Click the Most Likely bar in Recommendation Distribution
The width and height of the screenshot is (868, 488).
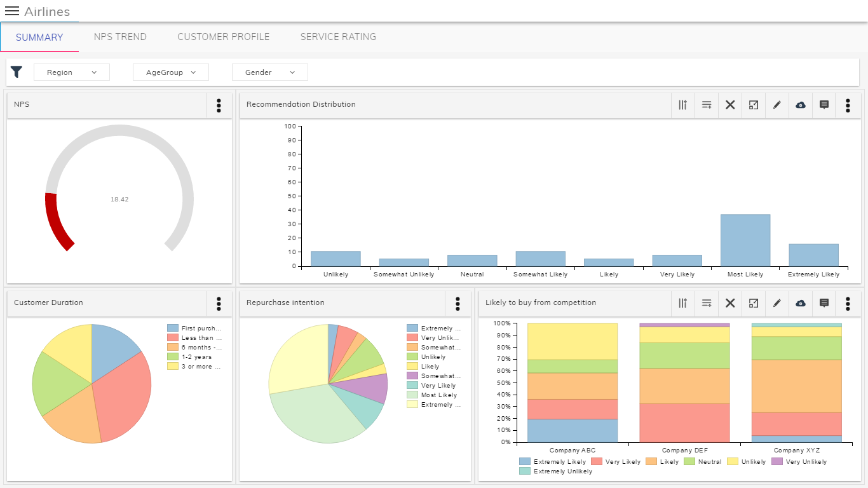click(745, 240)
